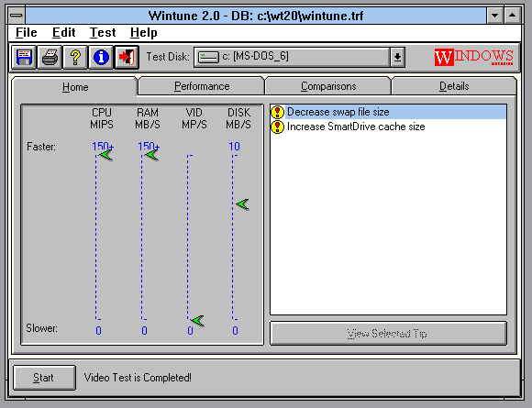
Task: Click the green VID MP/S arrow marker
Action: coord(197,320)
